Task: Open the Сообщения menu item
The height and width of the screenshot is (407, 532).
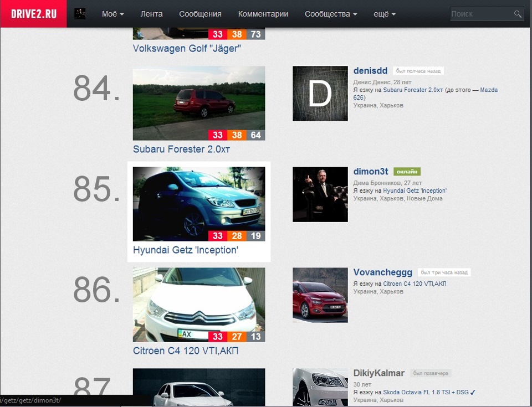Action: [x=200, y=14]
